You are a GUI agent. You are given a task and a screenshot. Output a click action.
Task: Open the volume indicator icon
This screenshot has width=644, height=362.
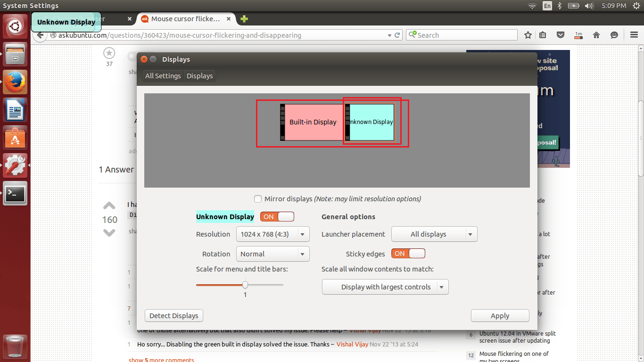pyautogui.click(x=589, y=6)
